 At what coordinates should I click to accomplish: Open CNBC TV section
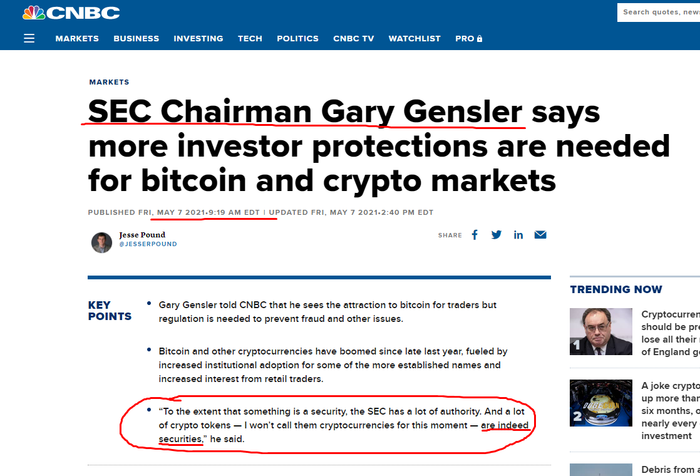coord(354,38)
